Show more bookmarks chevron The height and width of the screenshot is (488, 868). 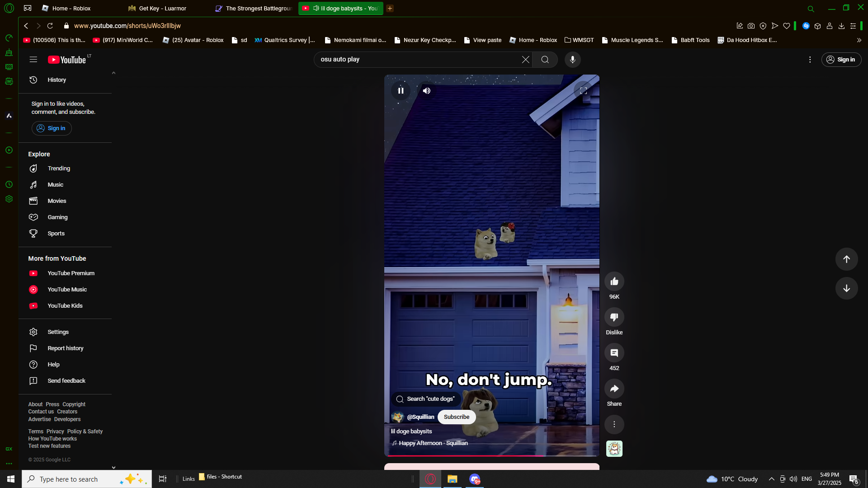point(859,40)
